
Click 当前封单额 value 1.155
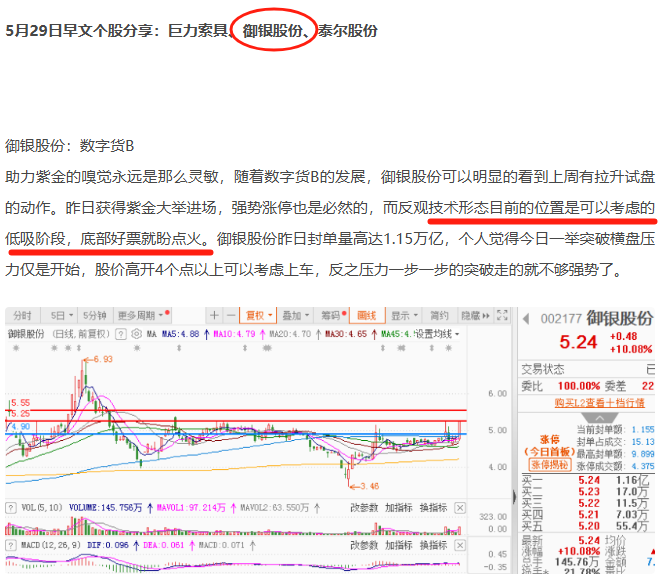[642, 429]
